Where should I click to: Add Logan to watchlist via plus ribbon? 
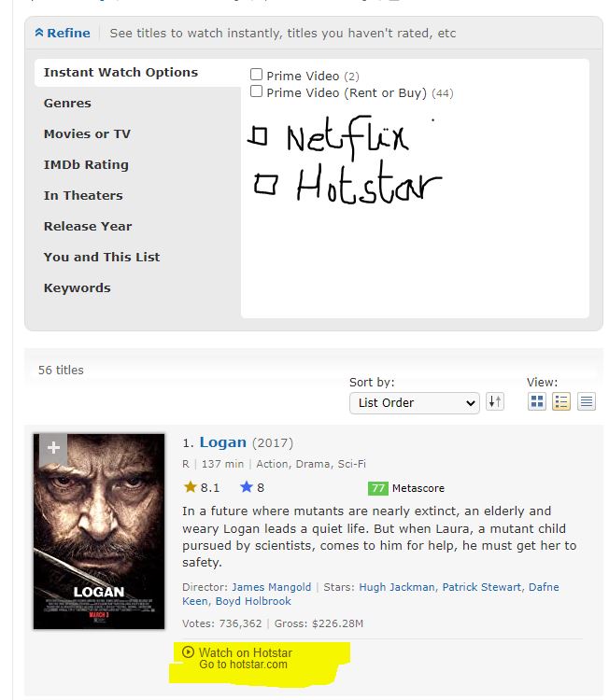coord(53,448)
